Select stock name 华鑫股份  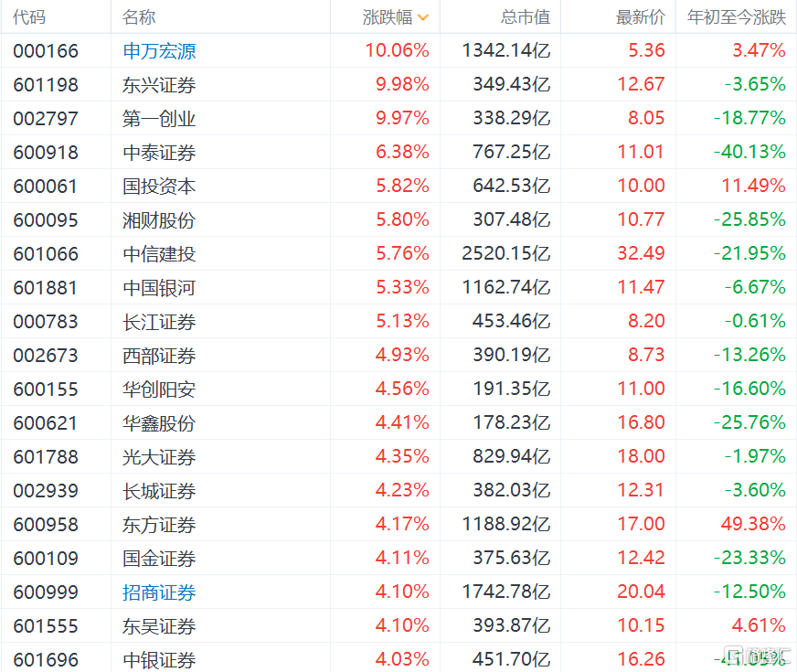tap(159, 423)
